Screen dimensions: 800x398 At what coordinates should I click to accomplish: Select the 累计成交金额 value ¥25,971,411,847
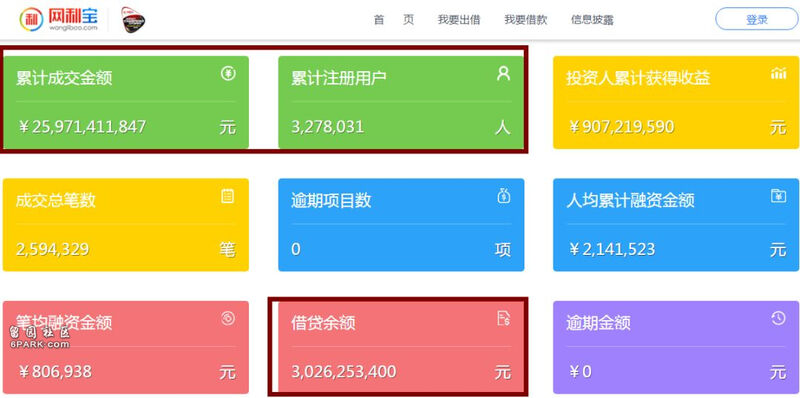[x=82, y=127]
